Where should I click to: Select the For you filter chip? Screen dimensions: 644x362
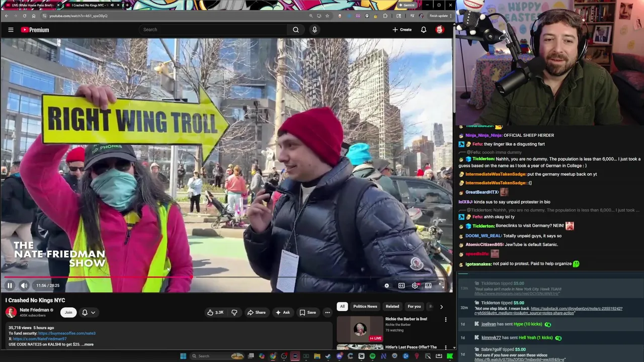point(414,306)
